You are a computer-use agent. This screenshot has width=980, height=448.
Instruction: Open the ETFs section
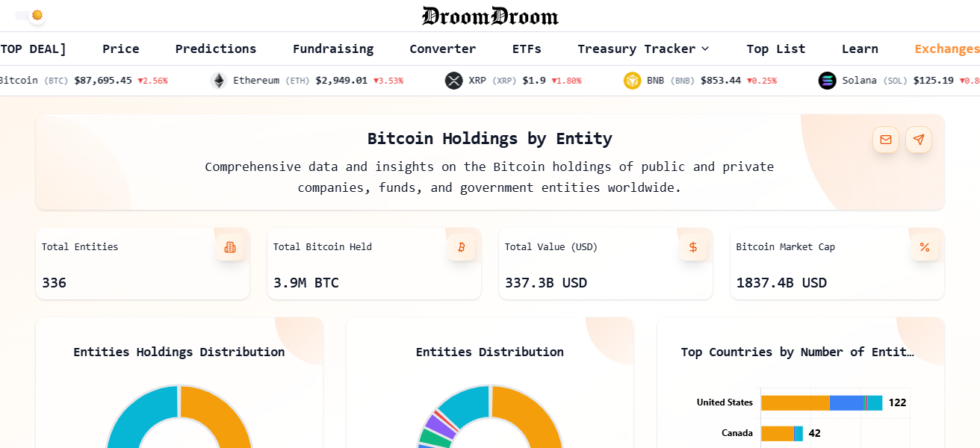(x=527, y=49)
